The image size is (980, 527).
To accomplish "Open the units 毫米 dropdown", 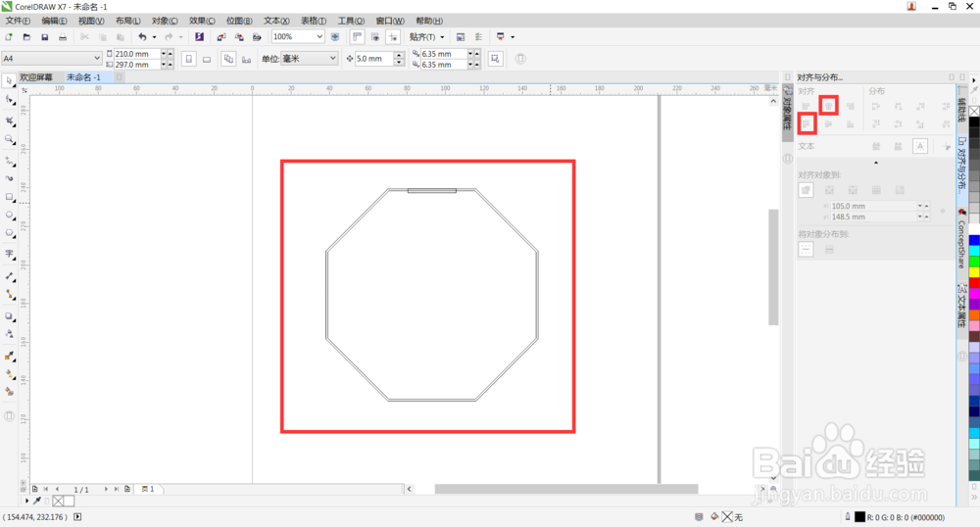I will [332, 58].
